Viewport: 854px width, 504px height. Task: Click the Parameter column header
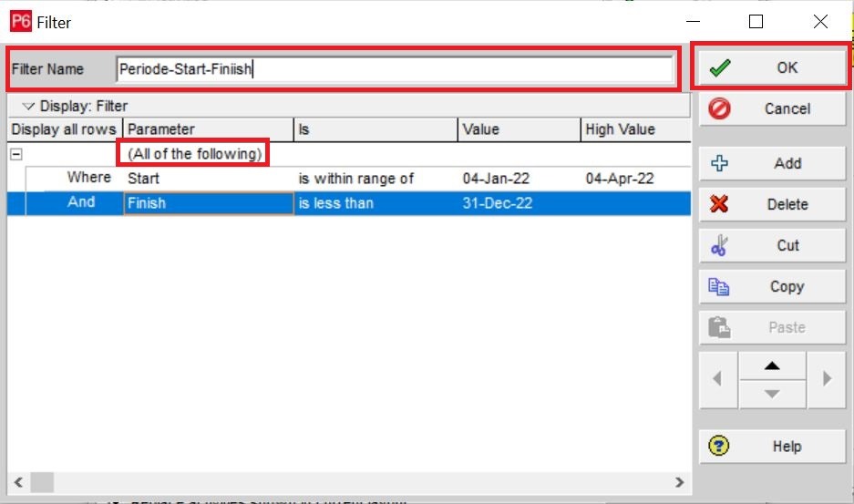pyautogui.click(x=209, y=129)
